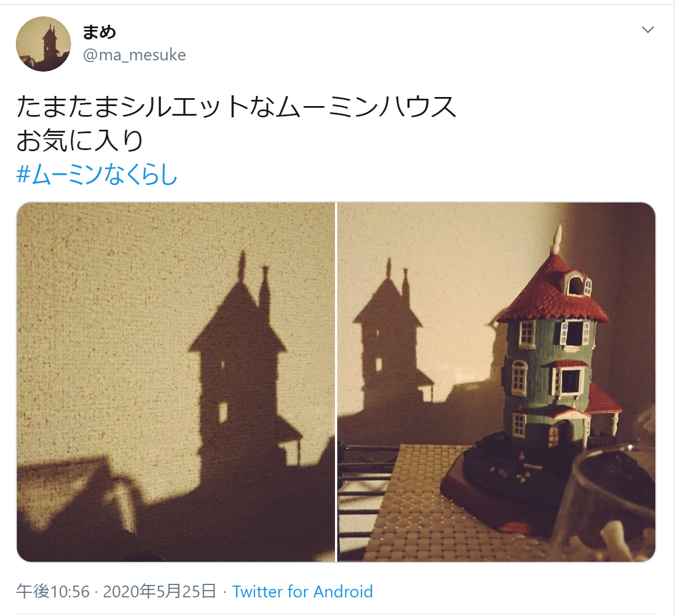Open まめ's profile avatar picture
679x616 pixels.
pyautogui.click(x=43, y=44)
